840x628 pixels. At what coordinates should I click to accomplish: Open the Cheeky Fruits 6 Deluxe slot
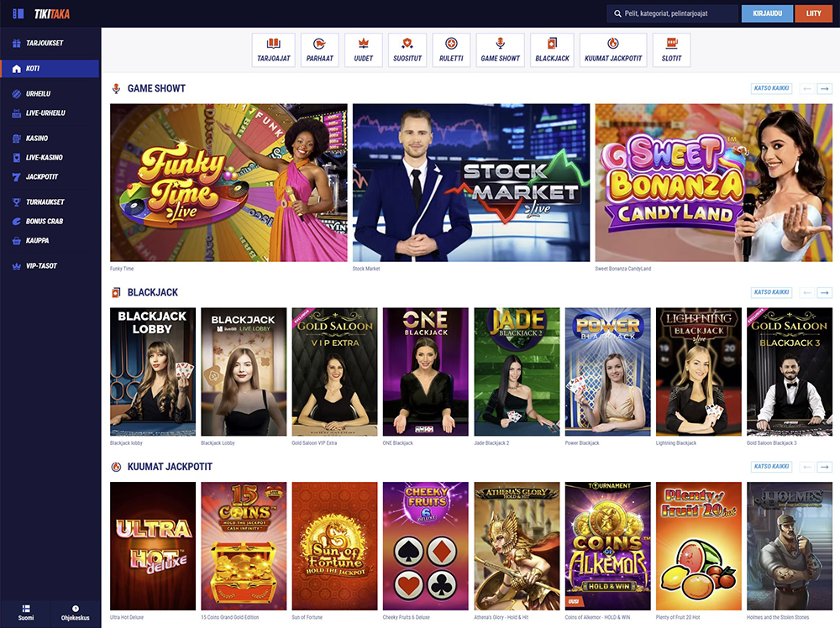pyautogui.click(x=425, y=546)
